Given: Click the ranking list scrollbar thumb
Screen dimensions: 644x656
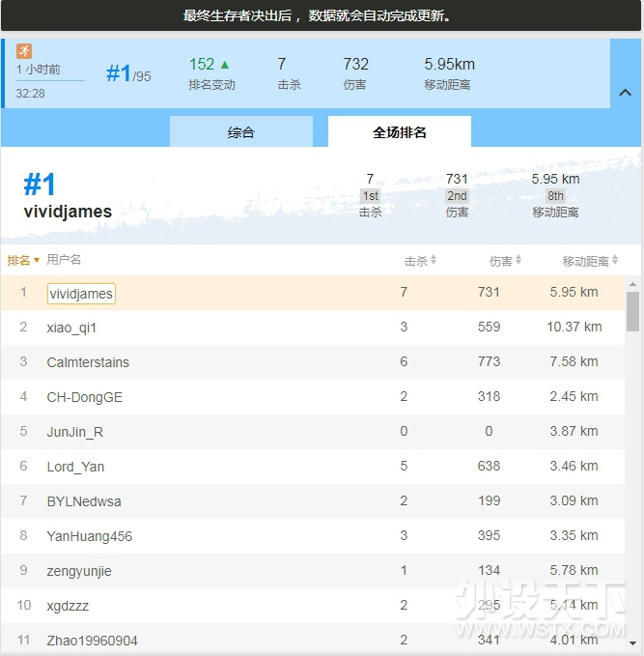Looking at the screenshot, I should pos(632,311).
